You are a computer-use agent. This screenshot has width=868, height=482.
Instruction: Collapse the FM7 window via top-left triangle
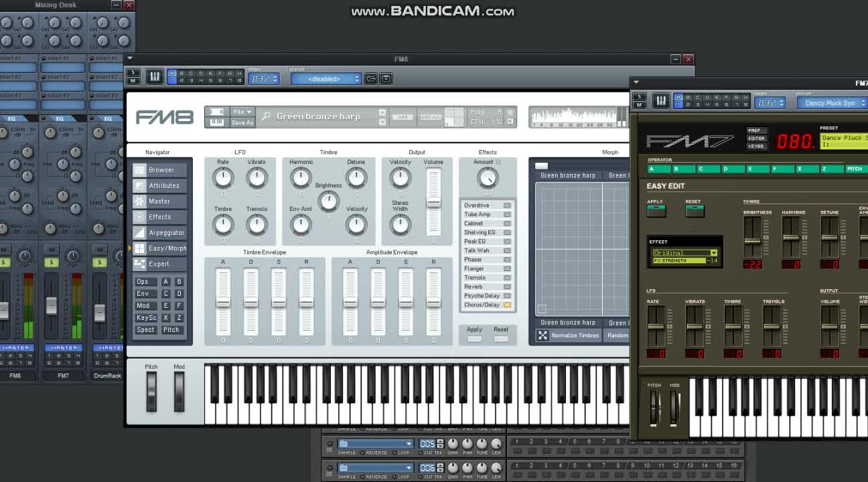tap(636, 83)
